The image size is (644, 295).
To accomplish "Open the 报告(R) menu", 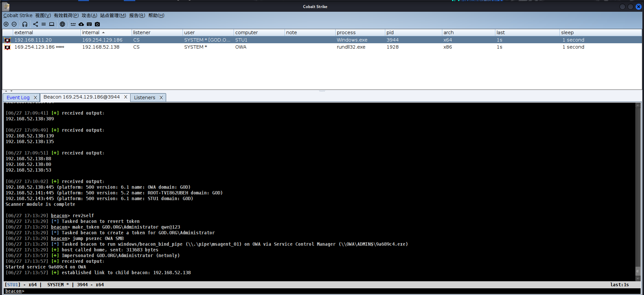I will click(137, 15).
